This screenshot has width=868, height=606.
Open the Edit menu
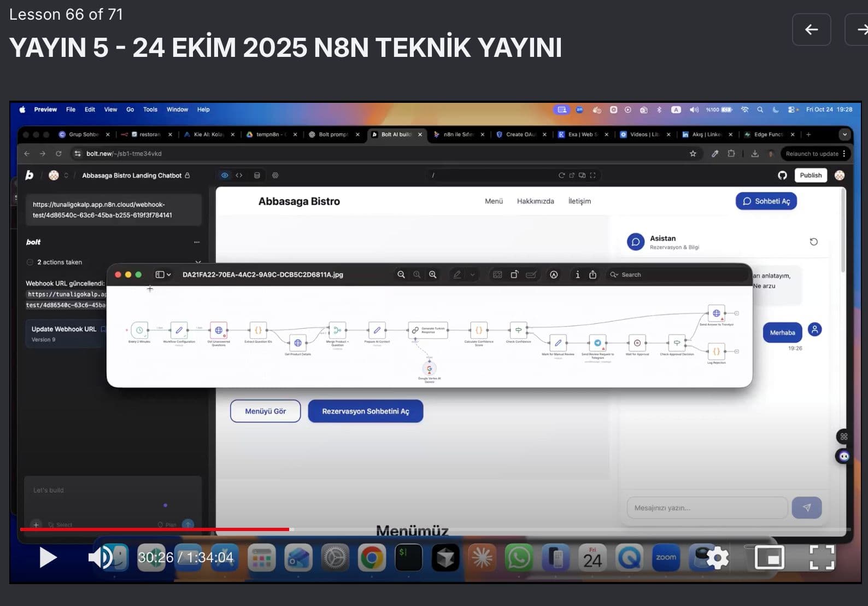pyautogui.click(x=90, y=109)
